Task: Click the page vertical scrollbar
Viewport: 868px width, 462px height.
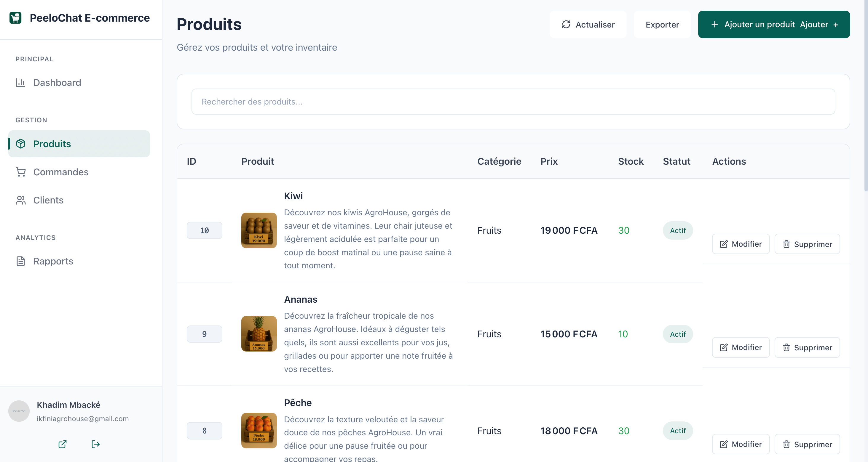Action: 865,96
